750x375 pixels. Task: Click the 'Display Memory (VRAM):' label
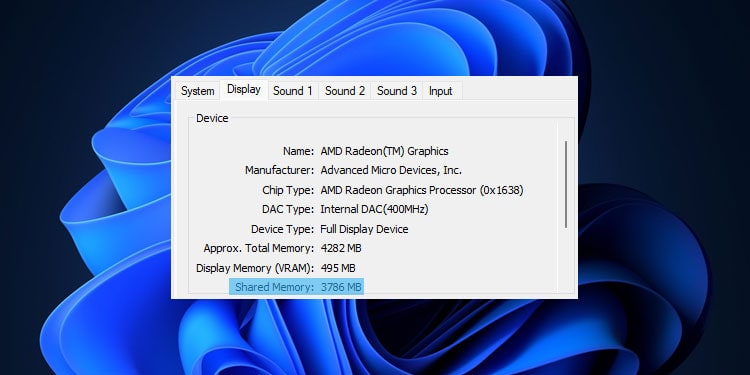pos(255,268)
